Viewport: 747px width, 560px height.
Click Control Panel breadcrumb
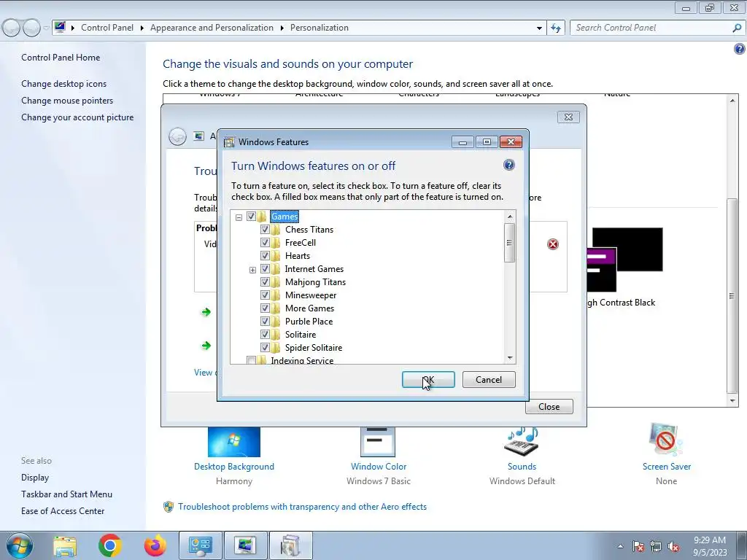(107, 28)
